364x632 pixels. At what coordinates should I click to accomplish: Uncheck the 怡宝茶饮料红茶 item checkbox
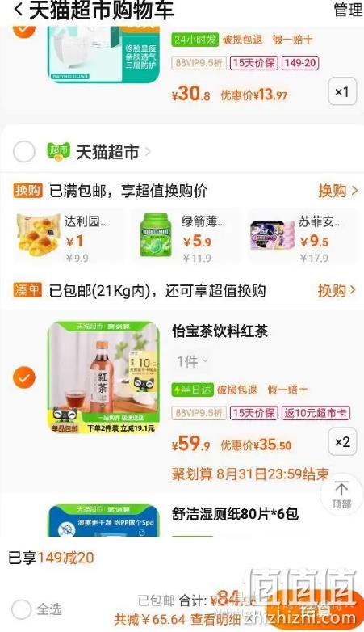point(24,377)
